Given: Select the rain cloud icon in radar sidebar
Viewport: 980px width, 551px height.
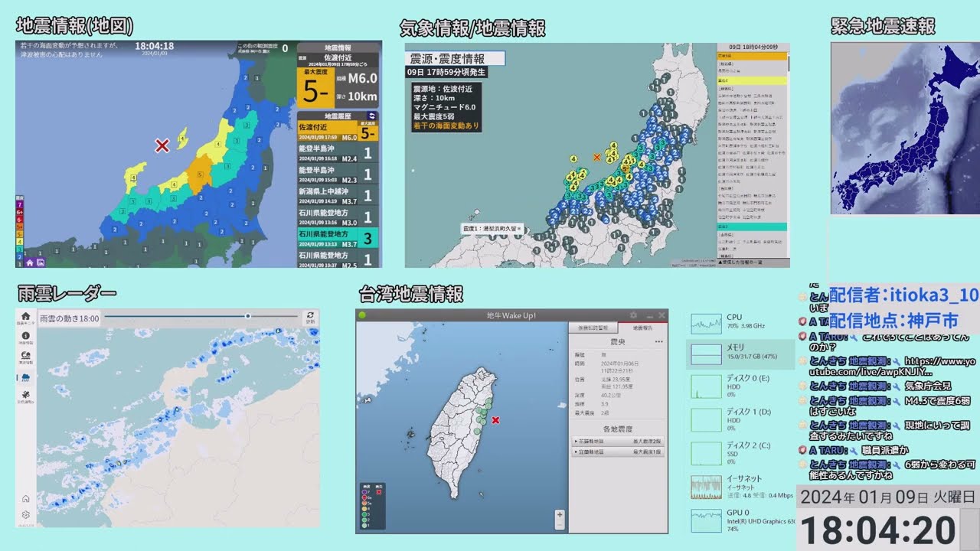Looking at the screenshot, I should click(25, 377).
